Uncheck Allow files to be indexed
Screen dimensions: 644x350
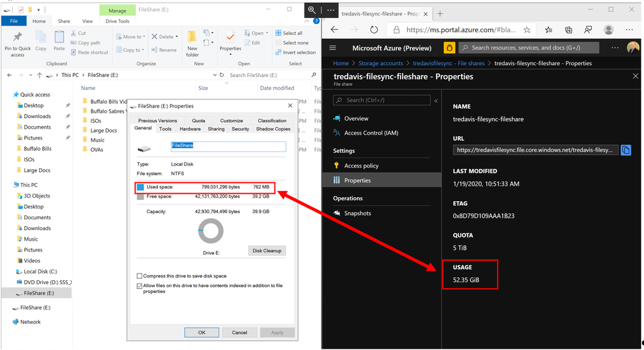140,286
